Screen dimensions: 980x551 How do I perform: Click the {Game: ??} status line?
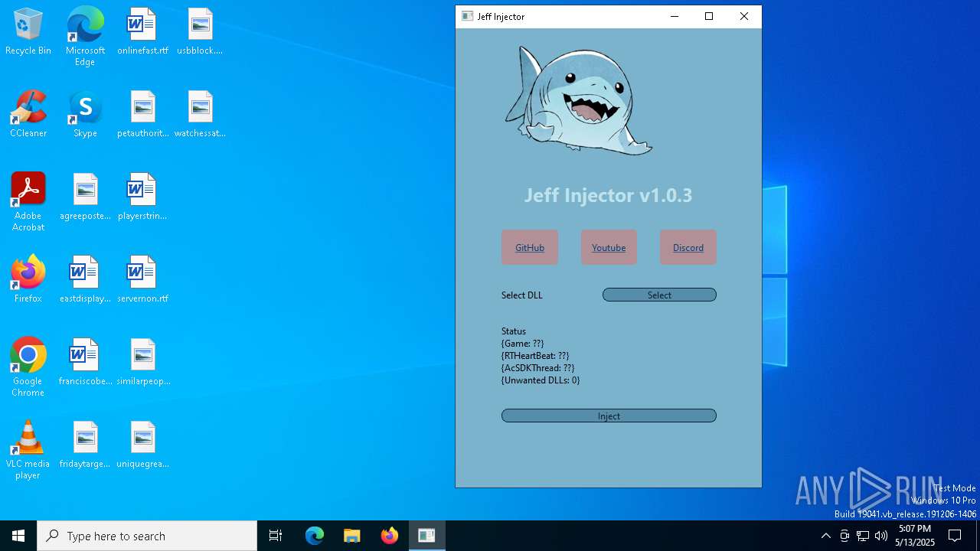click(x=523, y=344)
